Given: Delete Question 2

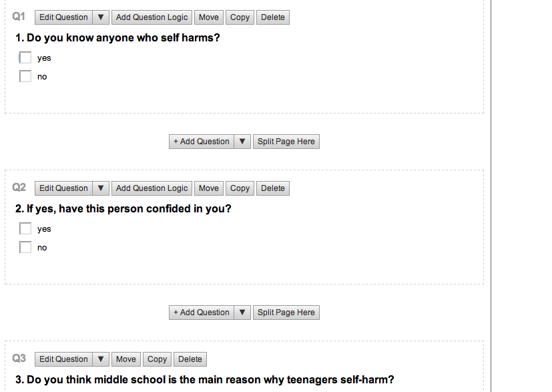Looking at the screenshot, I should coord(273,188).
